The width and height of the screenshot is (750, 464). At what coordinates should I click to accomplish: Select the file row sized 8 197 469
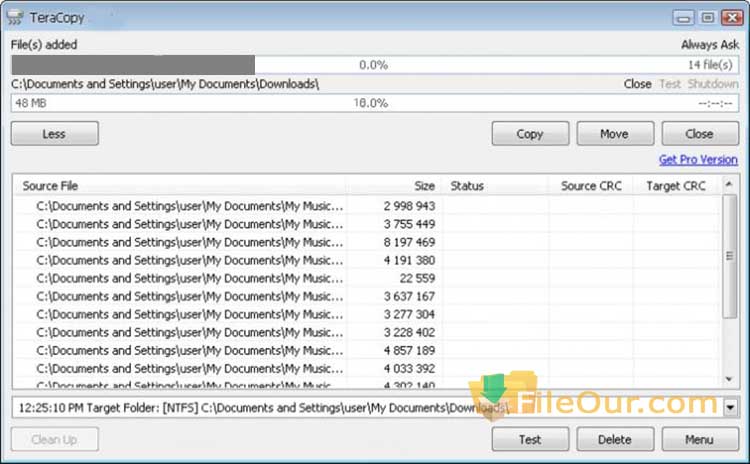pos(367,243)
